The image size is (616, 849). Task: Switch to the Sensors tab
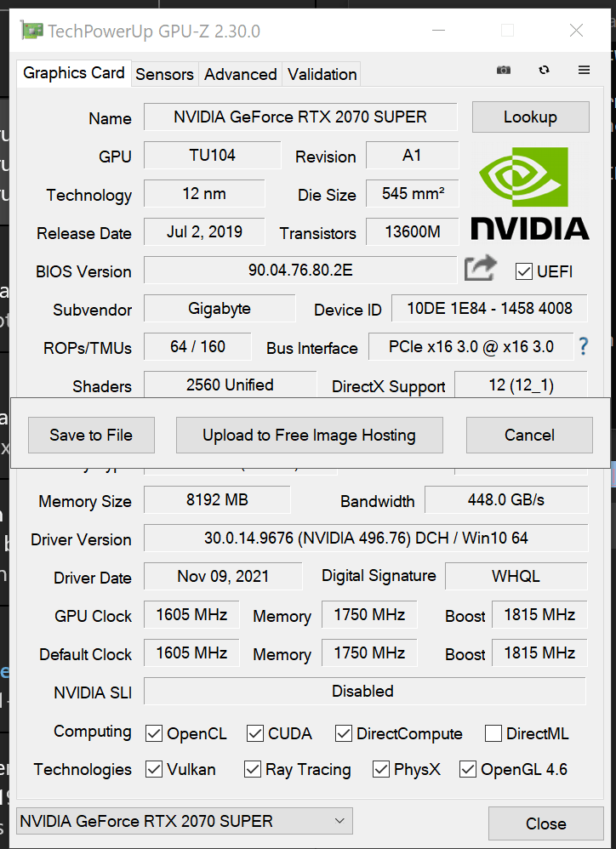[164, 74]
